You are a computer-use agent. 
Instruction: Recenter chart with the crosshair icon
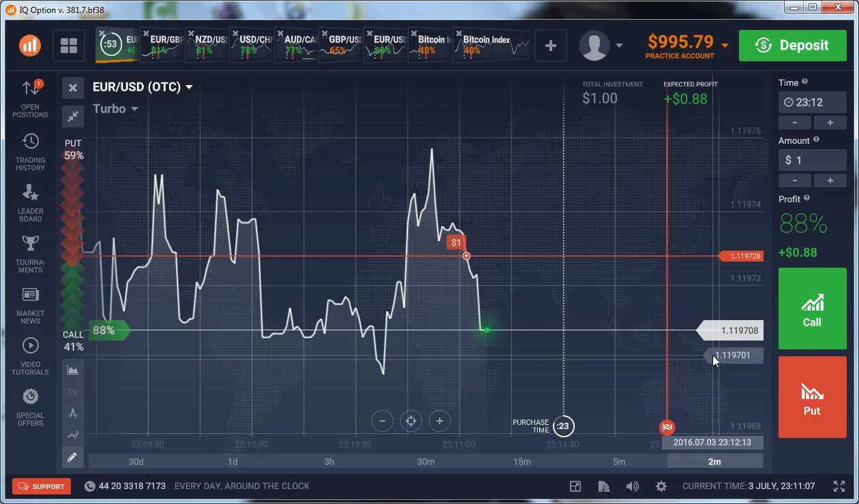411,421
